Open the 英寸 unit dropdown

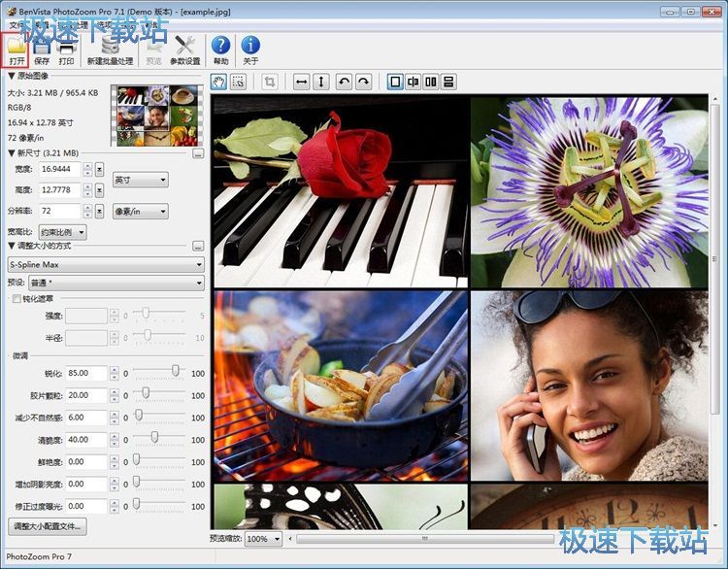tap(141, 180)
